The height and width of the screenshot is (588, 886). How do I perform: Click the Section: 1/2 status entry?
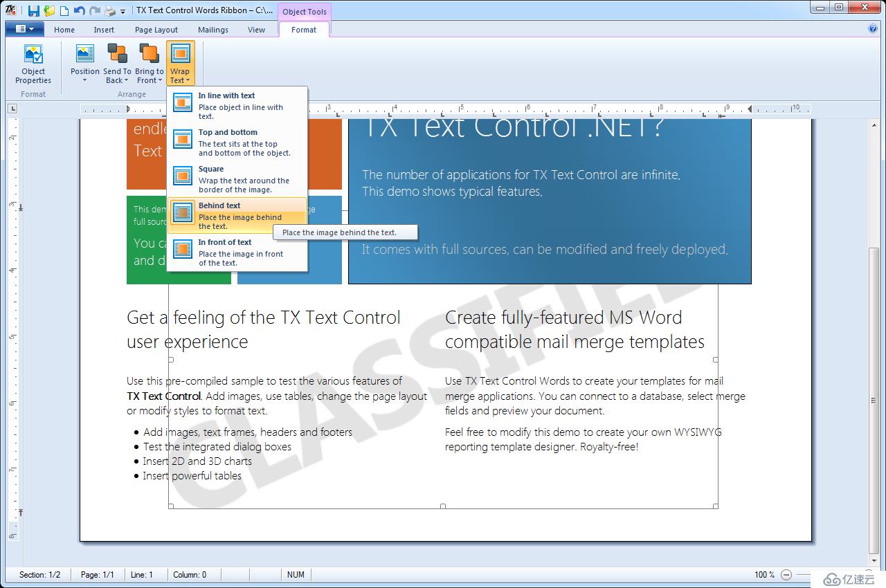coord(39,575)
